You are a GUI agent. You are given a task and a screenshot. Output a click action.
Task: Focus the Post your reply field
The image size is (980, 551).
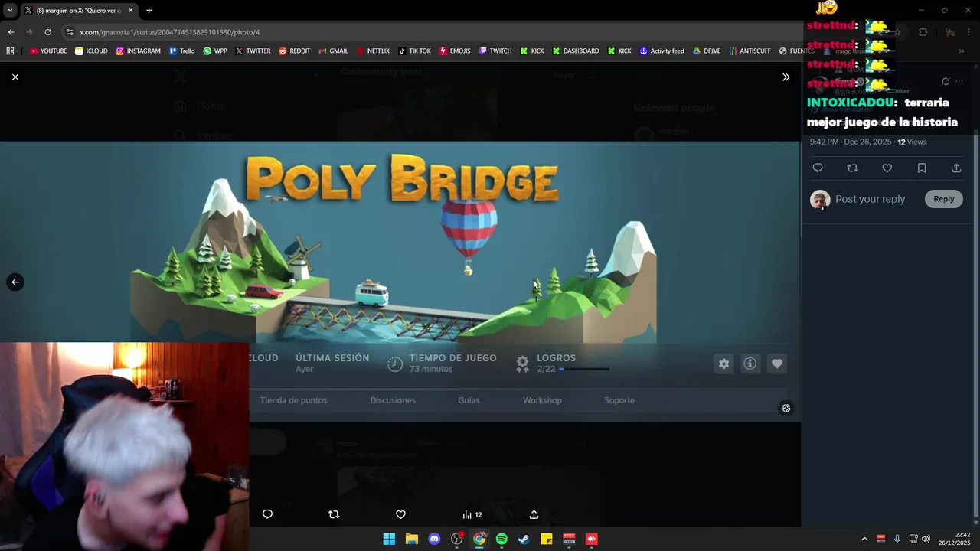click(870, 199)
